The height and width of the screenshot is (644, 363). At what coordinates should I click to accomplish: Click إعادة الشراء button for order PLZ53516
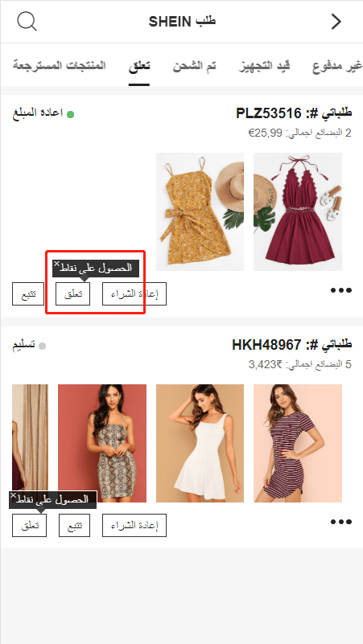click(x=134, y=294)
